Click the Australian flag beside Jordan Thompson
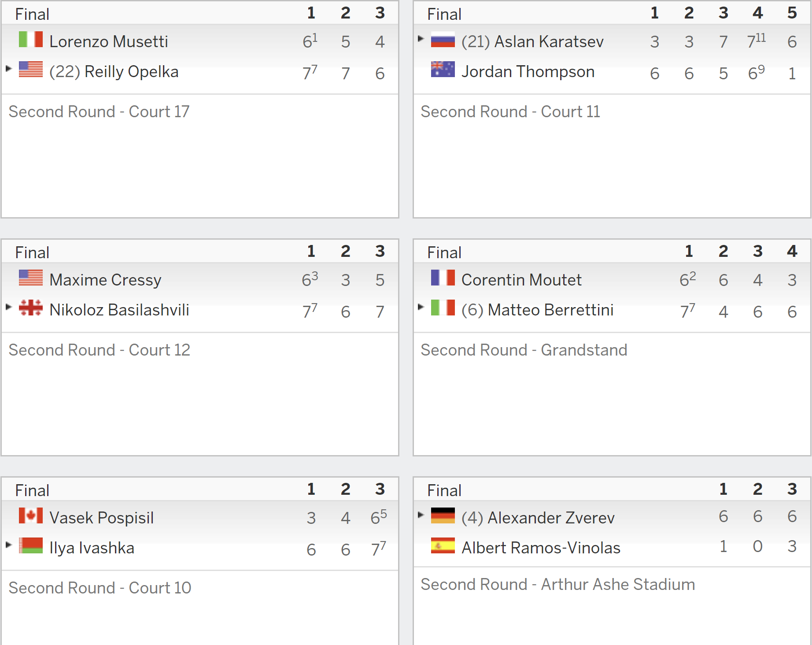Image resolution: width=812 pixels, height=645 pixels. click(x=443, y=69)
